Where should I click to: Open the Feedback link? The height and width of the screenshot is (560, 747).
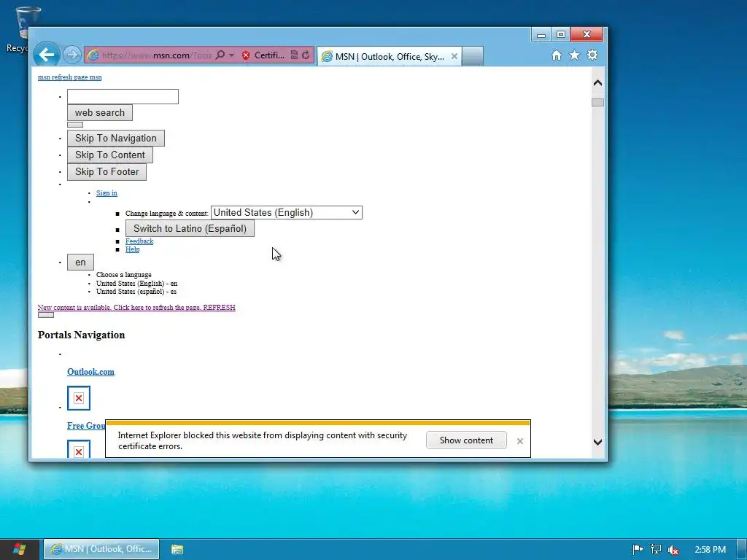139,241
